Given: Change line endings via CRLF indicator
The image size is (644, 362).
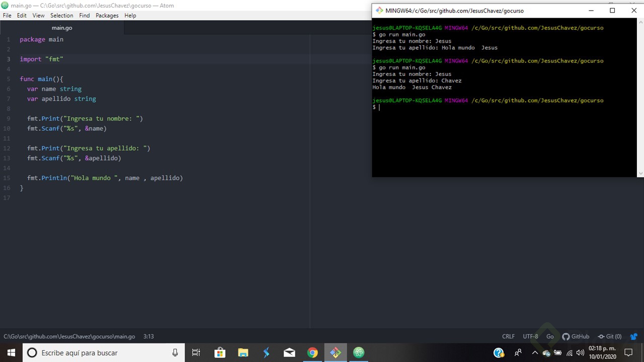Looking at the screenshot, I should click(508, 336).
